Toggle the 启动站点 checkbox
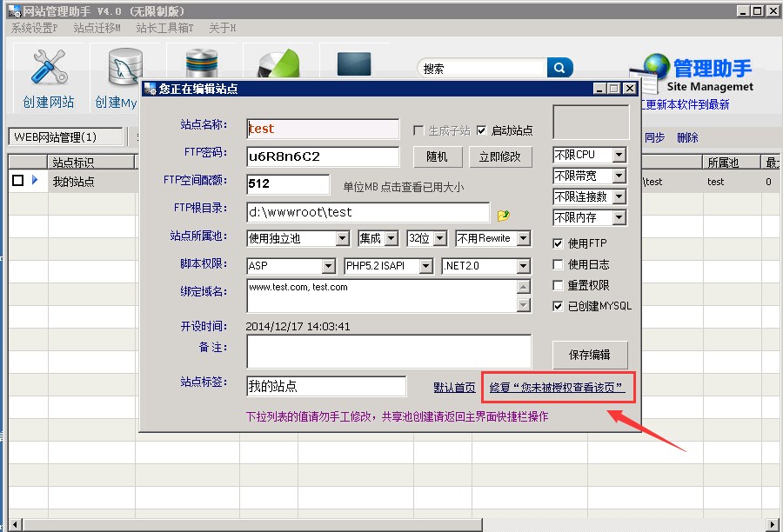Image resolution: width=783 pixels, height=532 pixels. click(481, 130)
